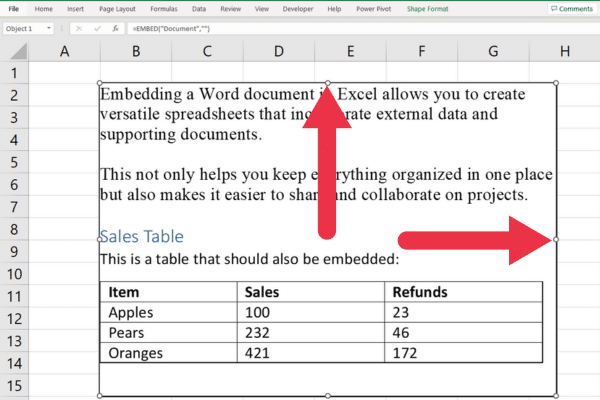Screen dimensions: 600x400
Task: Select row 7 header
Action: (14, 207)
